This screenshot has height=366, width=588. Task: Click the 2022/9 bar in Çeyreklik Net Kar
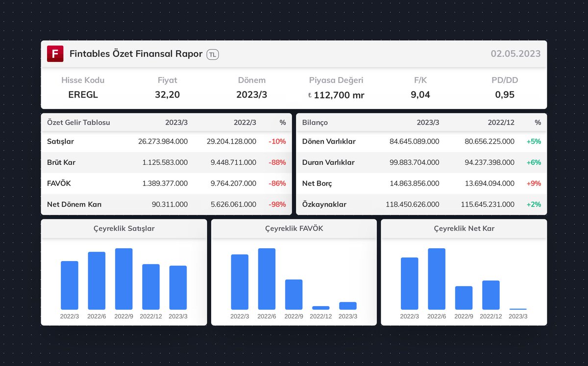464,297
